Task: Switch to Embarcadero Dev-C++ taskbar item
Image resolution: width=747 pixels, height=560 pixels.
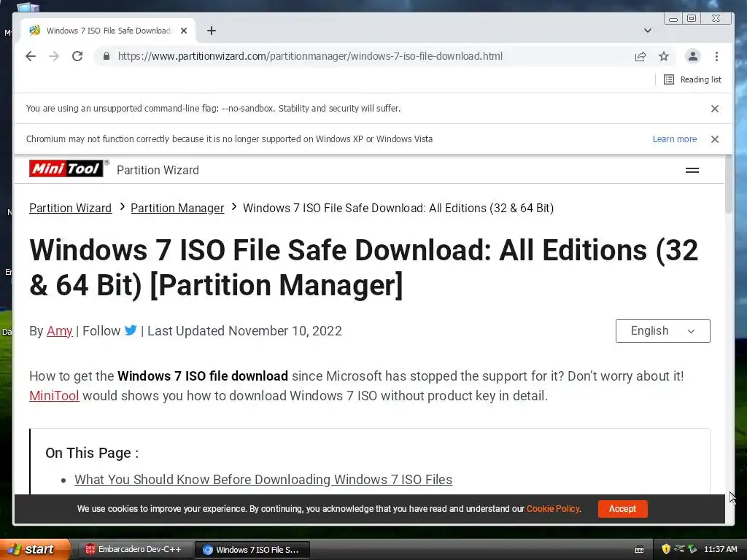Action: 134,550
